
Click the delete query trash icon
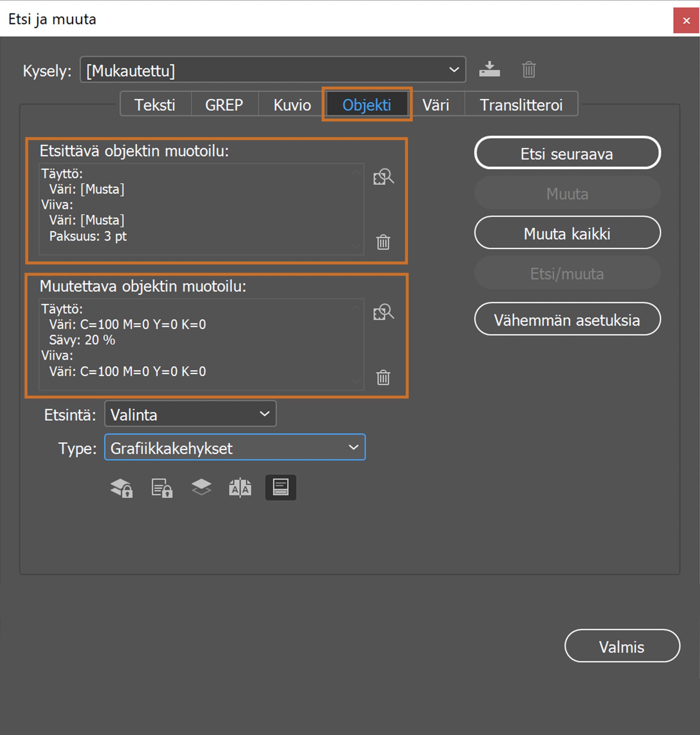[528, 69]
